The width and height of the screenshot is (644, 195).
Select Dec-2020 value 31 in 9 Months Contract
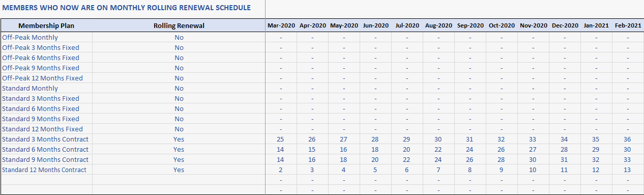coord(564,159)
